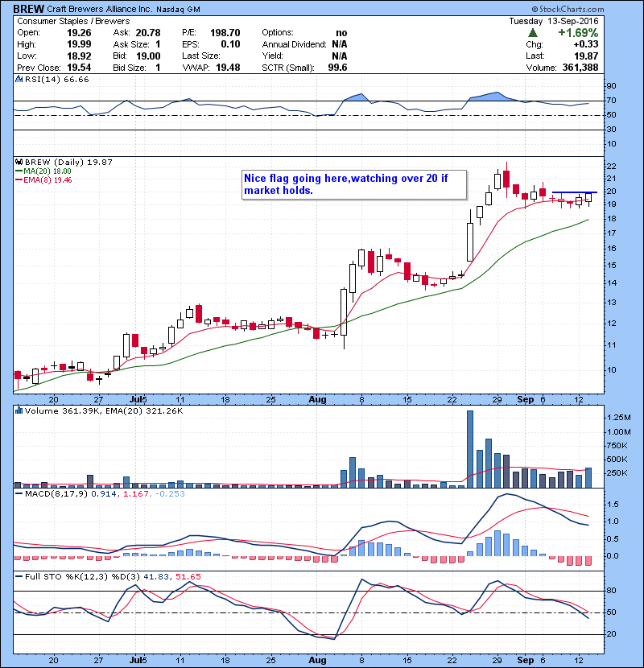Click the Chg value +0.33
Screen dimensions: 644x668
[x=585, y=44]
